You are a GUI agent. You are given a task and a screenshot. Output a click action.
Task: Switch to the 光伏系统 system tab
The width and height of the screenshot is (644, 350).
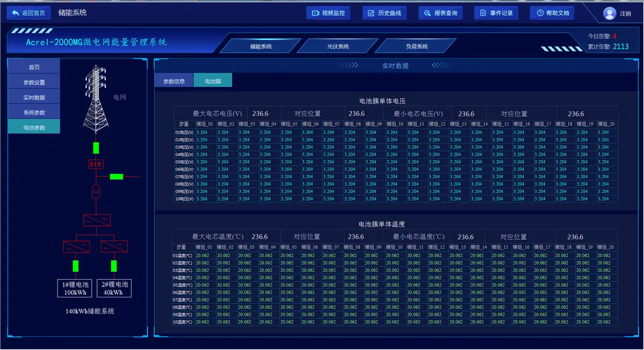coord(339,46)
